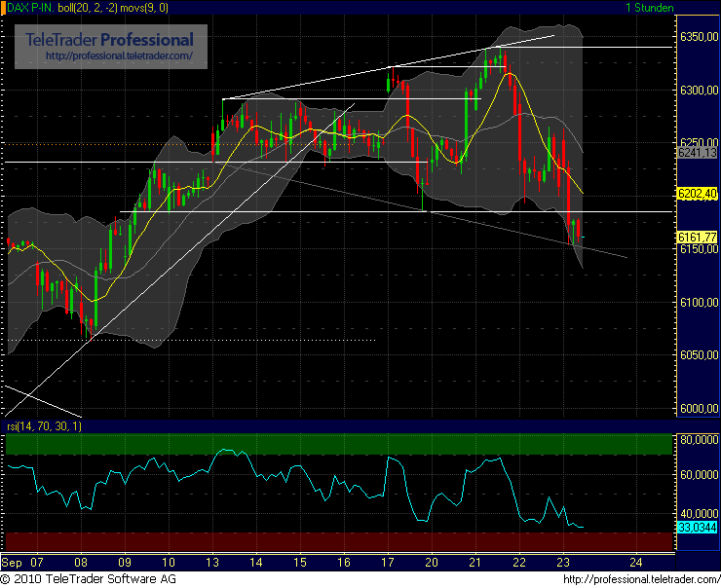Click the 'Sep' month label on the time axis
Viewport: 721px width, 588px height.
click(12, 563)
